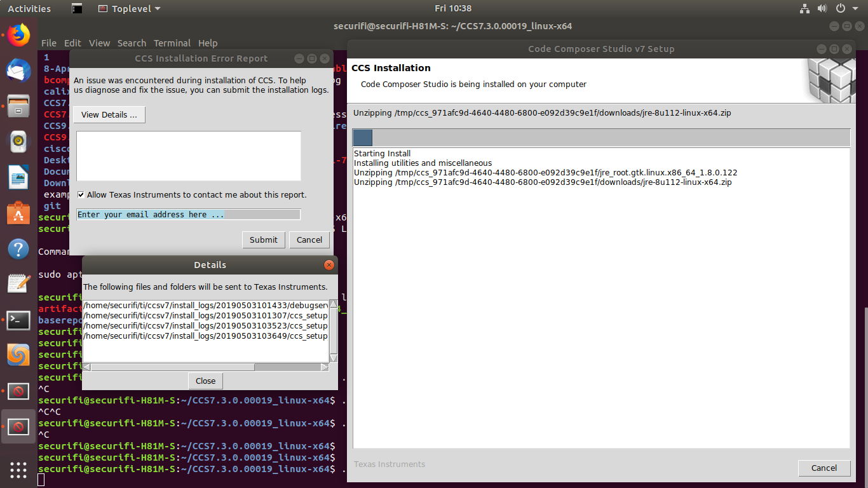868x488 pixels.
Task: Uncheck Allow Texas Instruments to contact me
Action: pyautogui.click(x=81, y=195)
